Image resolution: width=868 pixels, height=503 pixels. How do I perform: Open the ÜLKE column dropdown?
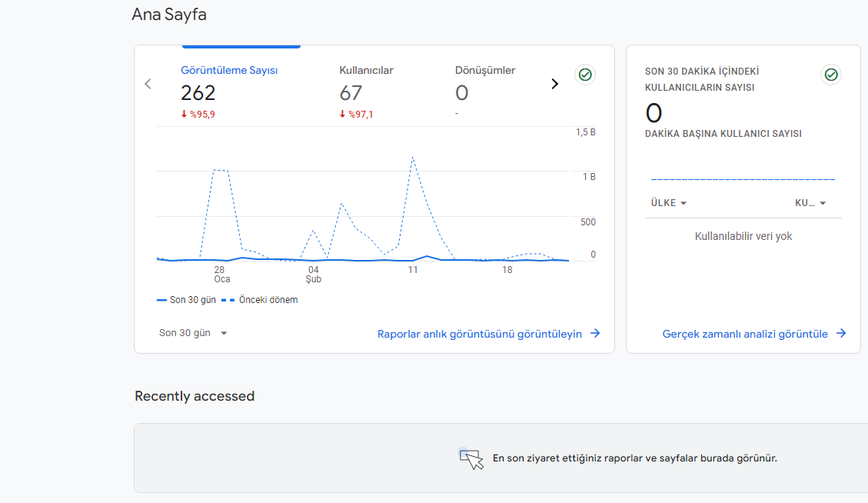pyautogui.click(x=668, y=202)
